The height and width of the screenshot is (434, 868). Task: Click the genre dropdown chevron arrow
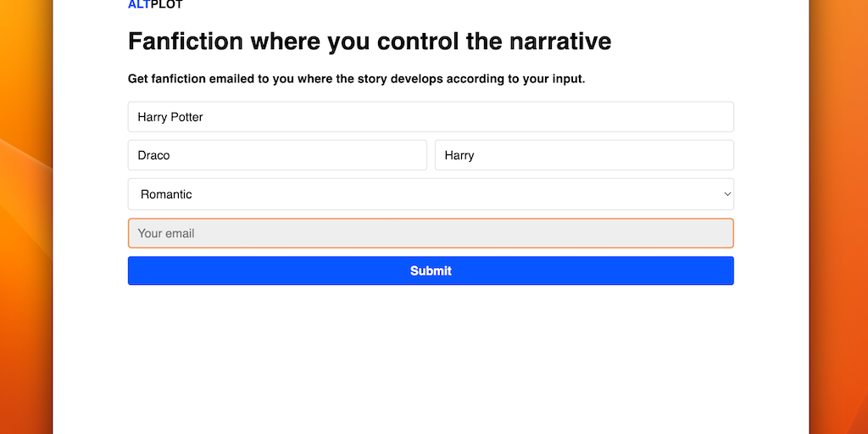coord(726,194)
